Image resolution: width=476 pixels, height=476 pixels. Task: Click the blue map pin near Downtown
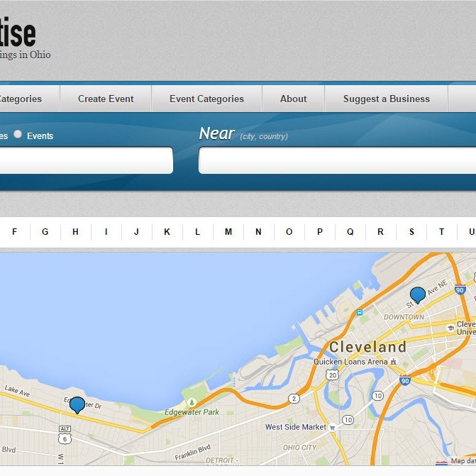(418, 294)
